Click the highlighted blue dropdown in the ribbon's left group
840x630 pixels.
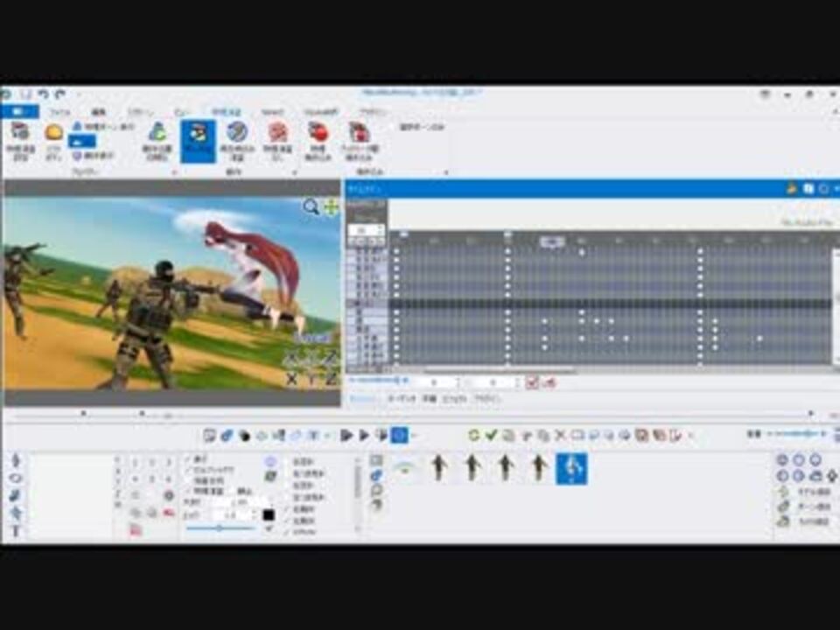tap(82, 142)
